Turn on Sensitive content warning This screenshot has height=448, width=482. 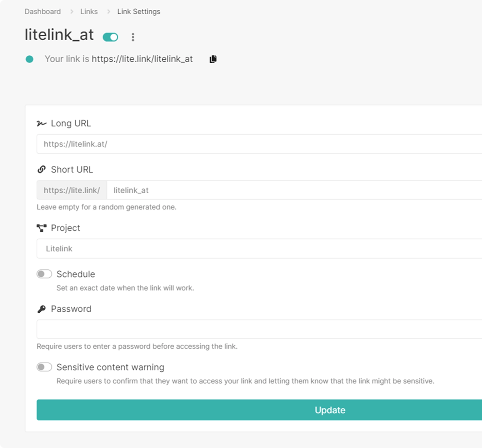(44, 367)
